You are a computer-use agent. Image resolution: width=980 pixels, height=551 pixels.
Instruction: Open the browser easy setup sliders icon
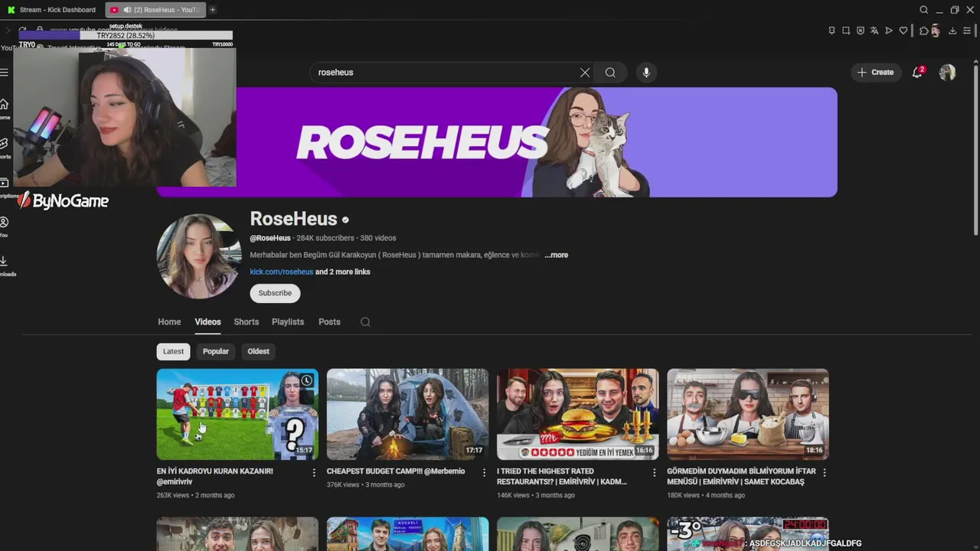click(968, 31)
